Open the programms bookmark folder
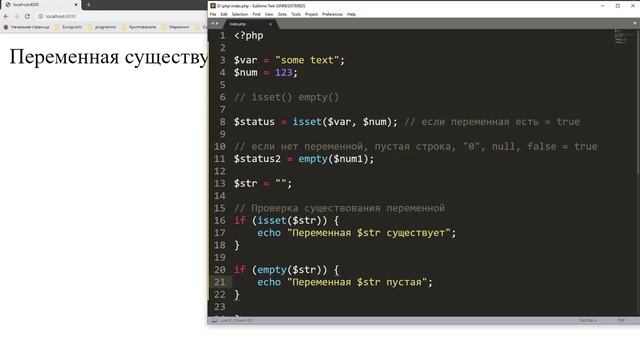 [x=102, y=27]
